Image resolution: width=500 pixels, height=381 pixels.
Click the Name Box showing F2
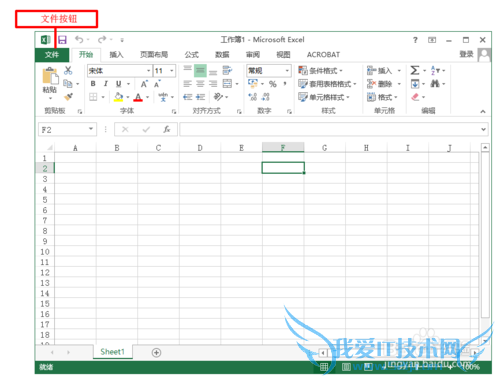coord(67,129)
